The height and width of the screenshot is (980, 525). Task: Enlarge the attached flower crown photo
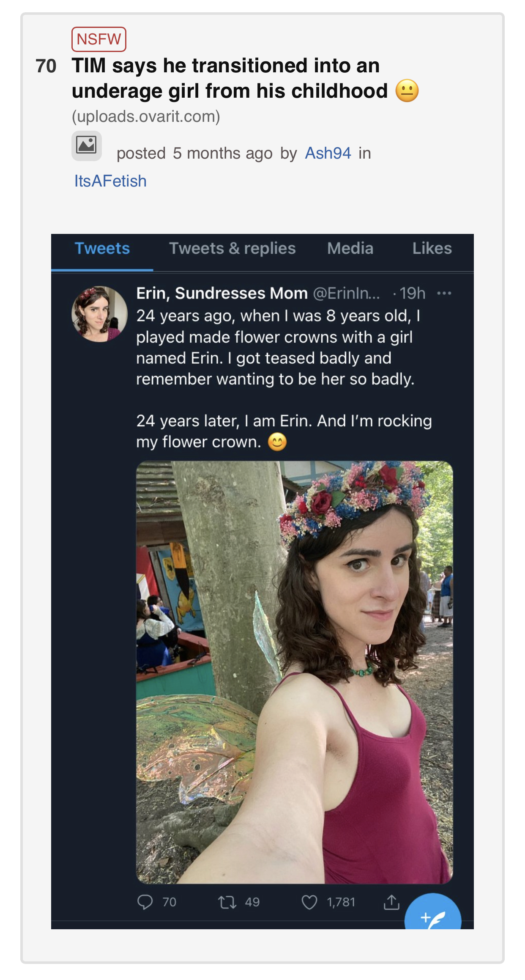point(294,672)
